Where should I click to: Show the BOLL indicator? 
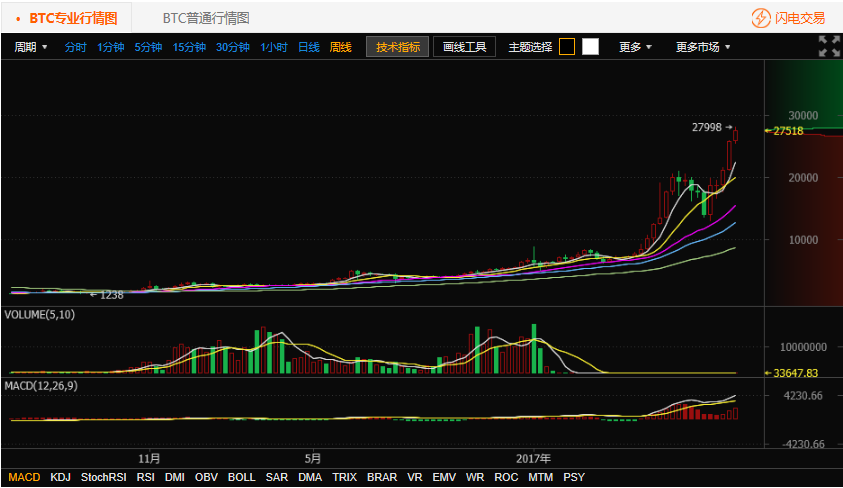242,478
